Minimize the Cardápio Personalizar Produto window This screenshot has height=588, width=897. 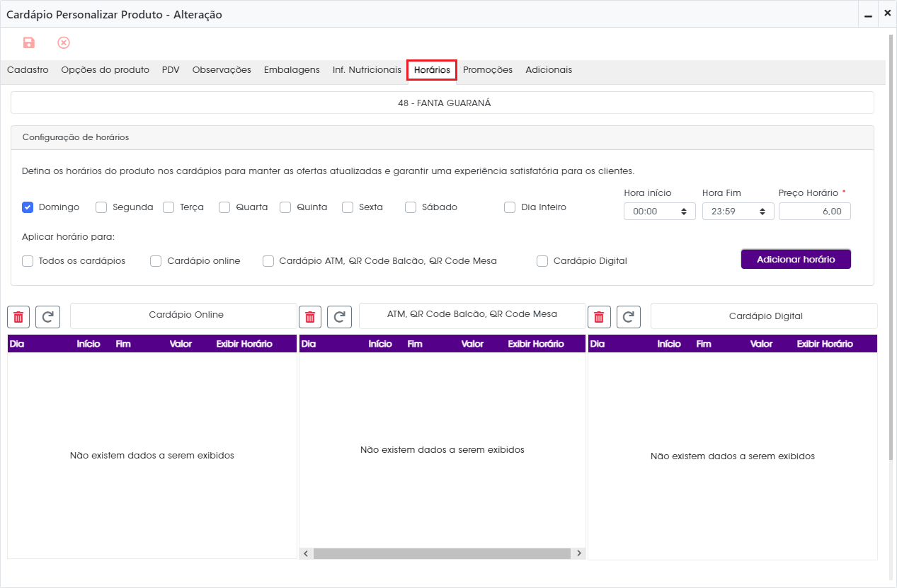click(869, 14)
